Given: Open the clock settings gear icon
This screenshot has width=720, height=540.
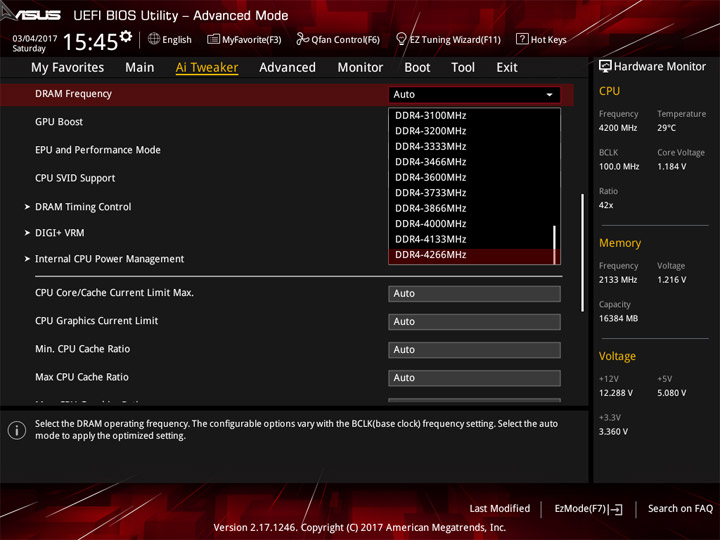Looking at the screenshot, I should pos(126,35).
